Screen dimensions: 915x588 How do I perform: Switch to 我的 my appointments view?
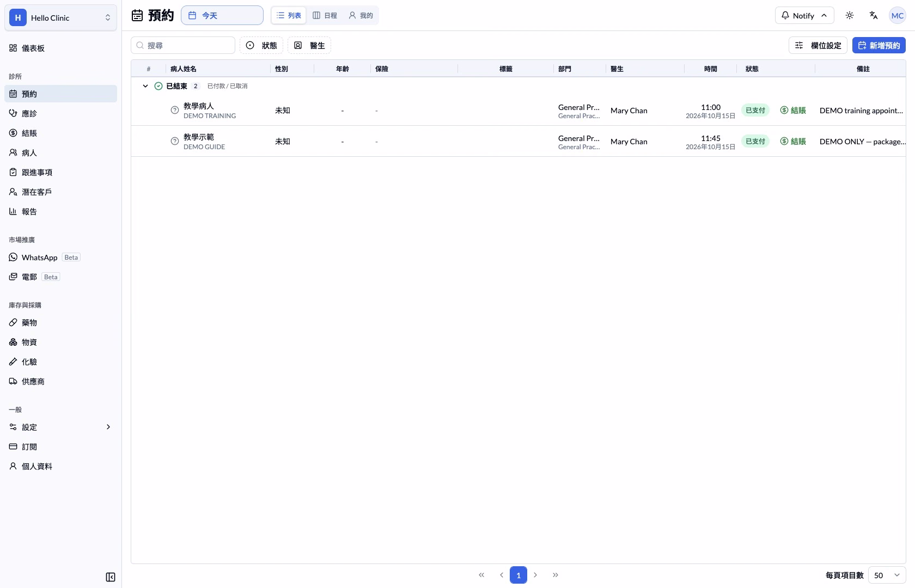click(361, 15)
